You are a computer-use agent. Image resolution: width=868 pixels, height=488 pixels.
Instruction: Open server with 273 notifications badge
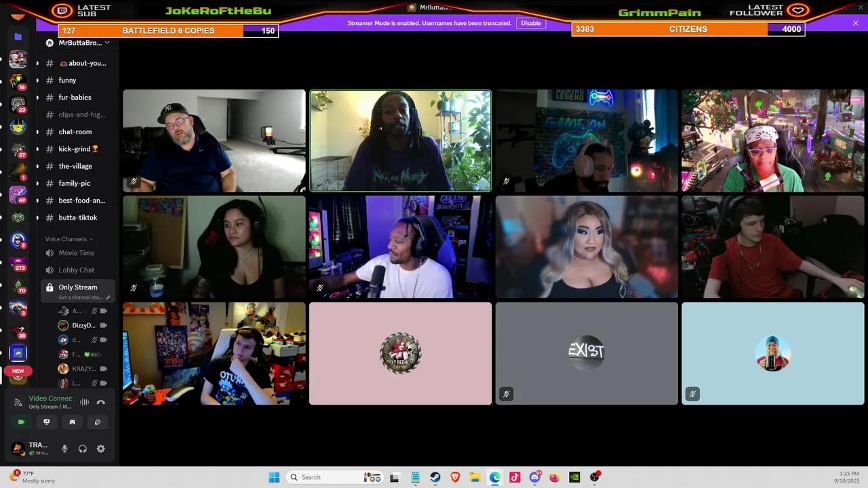pyautogui.click(x=18, y=263)
